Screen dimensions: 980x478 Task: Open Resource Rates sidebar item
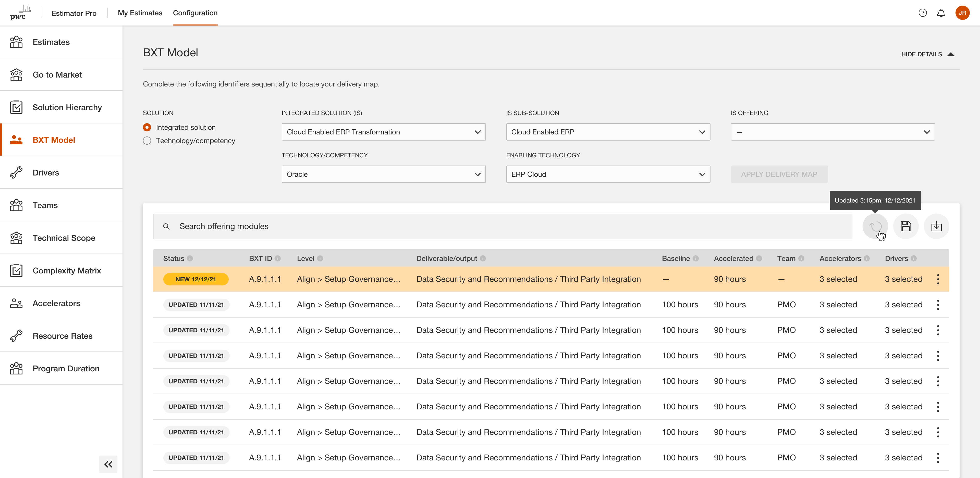point(61,336)
